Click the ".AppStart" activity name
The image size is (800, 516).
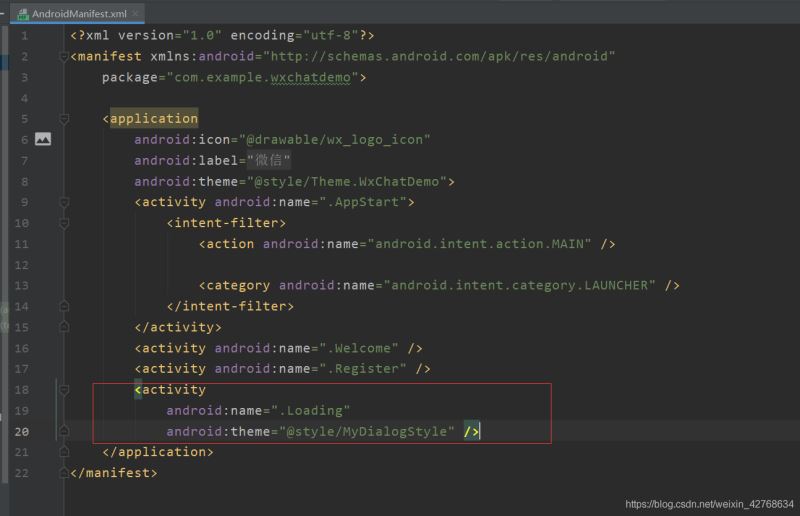(363, 202)
